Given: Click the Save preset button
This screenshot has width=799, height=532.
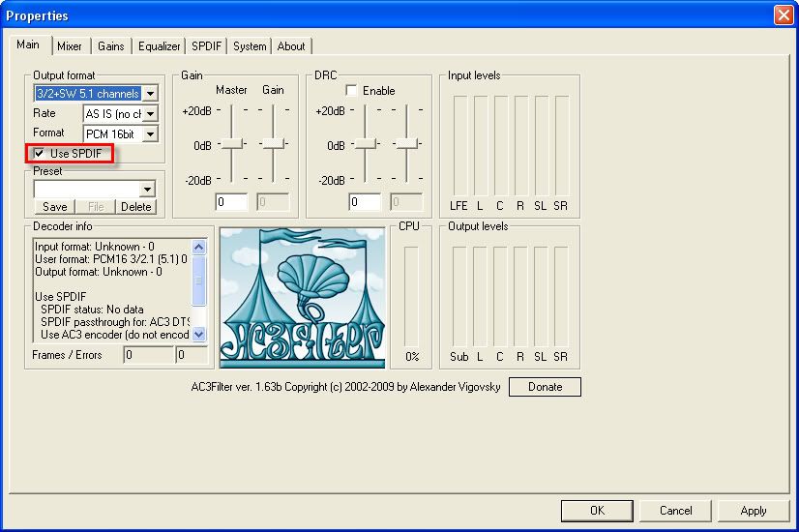Looking at the screenshot, I should 54,207.
